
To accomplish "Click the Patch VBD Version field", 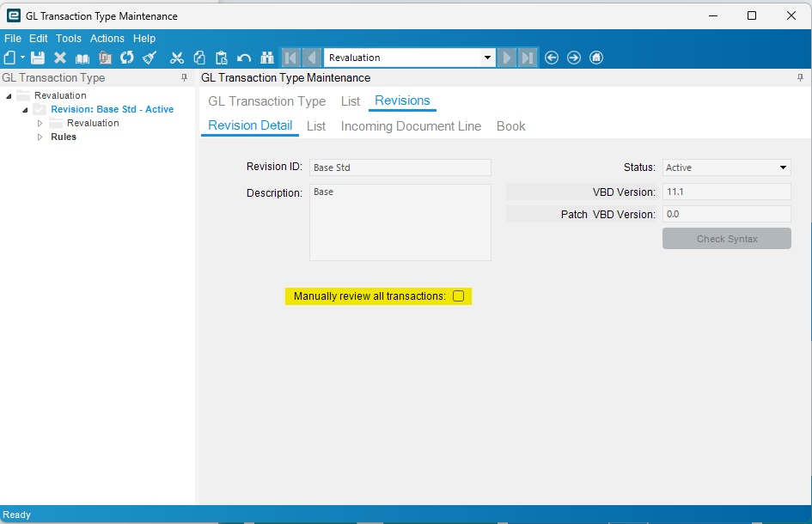I will [727, 214].
